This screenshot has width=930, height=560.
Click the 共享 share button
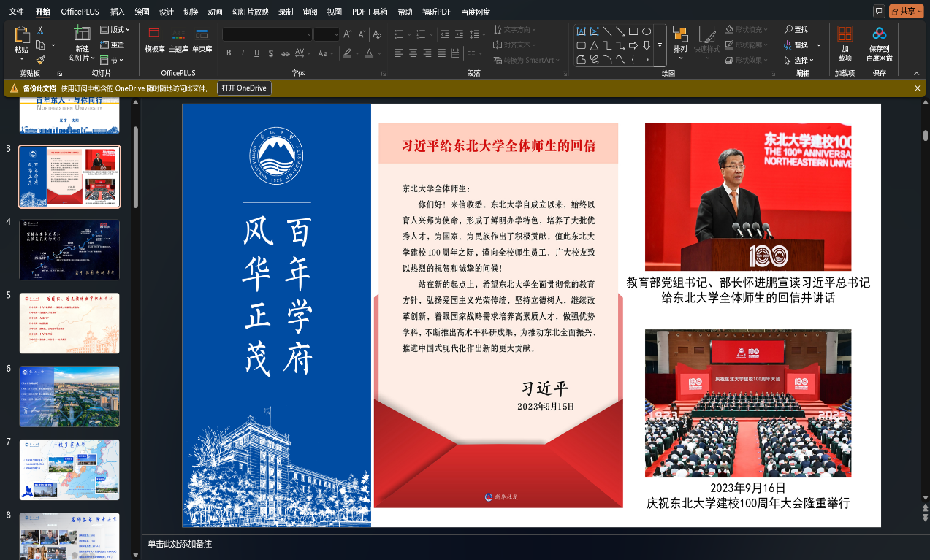click(906, 11)
